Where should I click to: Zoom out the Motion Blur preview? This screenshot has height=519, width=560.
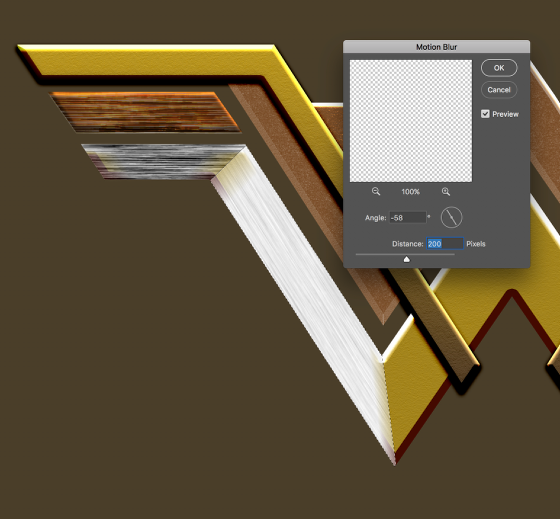point(376,191)
